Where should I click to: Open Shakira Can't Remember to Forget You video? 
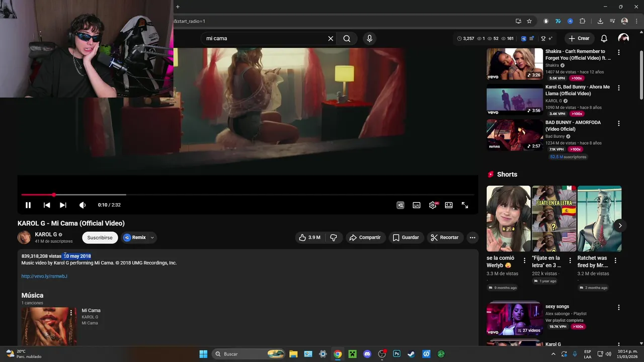[x=515, y=64]
